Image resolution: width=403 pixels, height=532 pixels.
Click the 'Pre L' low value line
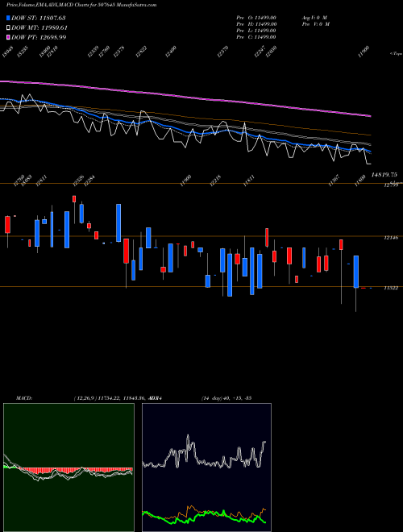click(256, 31)
